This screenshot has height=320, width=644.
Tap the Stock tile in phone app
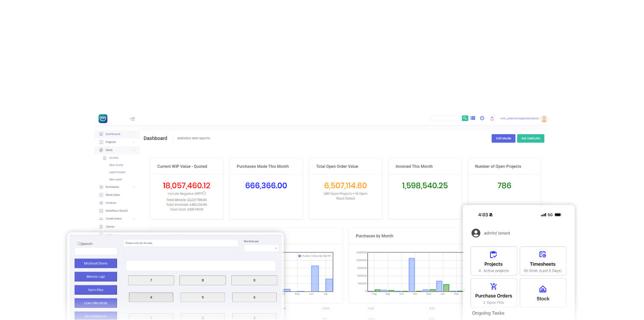click(x=543, y=293)
